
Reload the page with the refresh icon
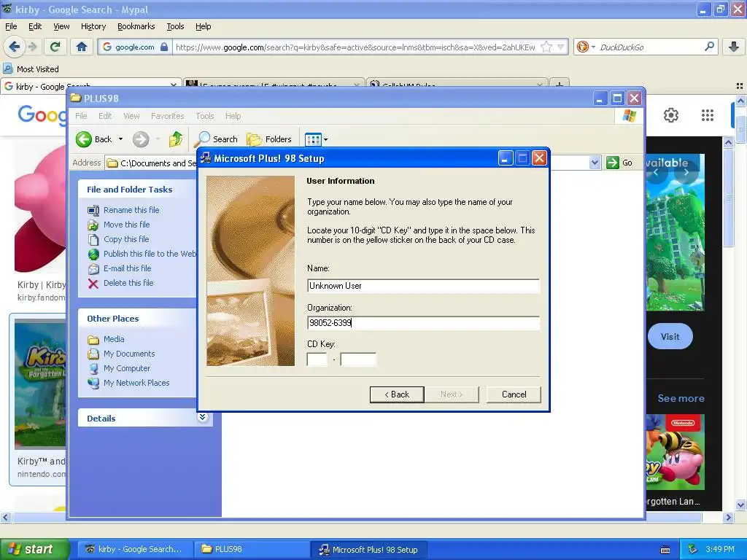[x=55, y=47]
